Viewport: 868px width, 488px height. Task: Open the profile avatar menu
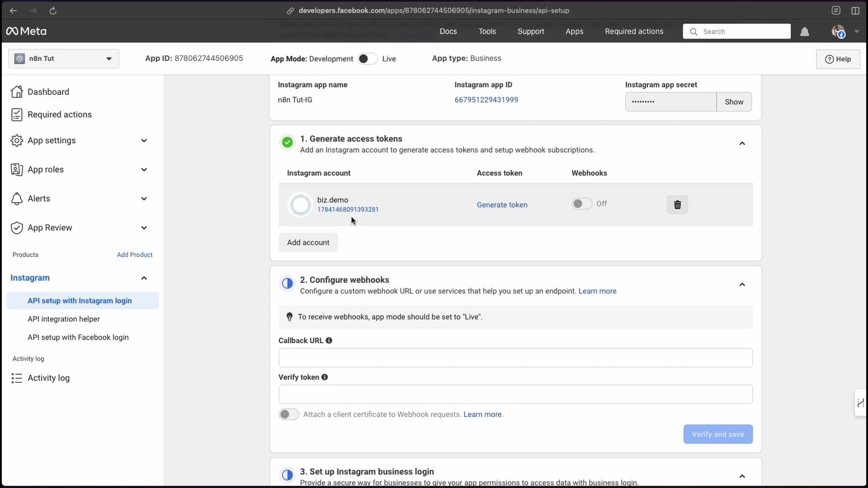click(x=838, y=32)
